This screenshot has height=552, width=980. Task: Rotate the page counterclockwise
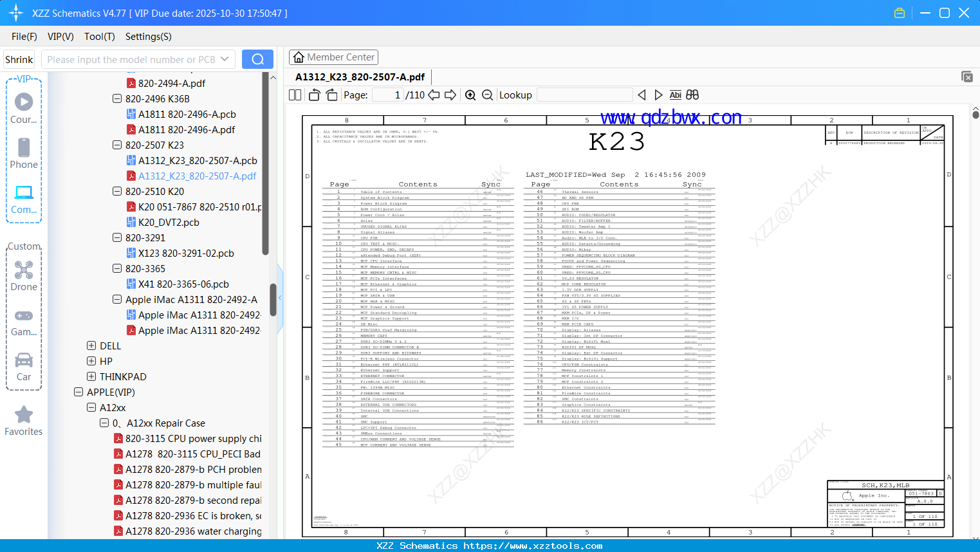point(314,95)
